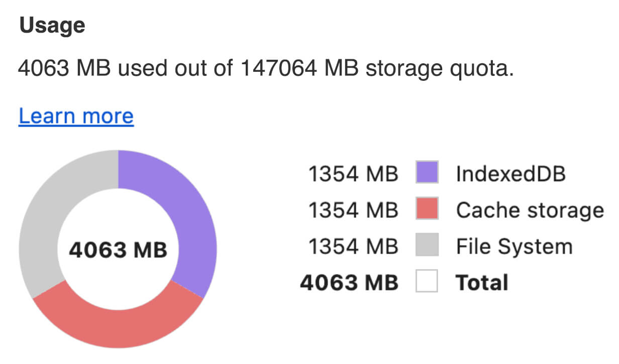Screen dimensions: 619x364
Task: Select the Cache storage legend label
Action: click(530, 210)
